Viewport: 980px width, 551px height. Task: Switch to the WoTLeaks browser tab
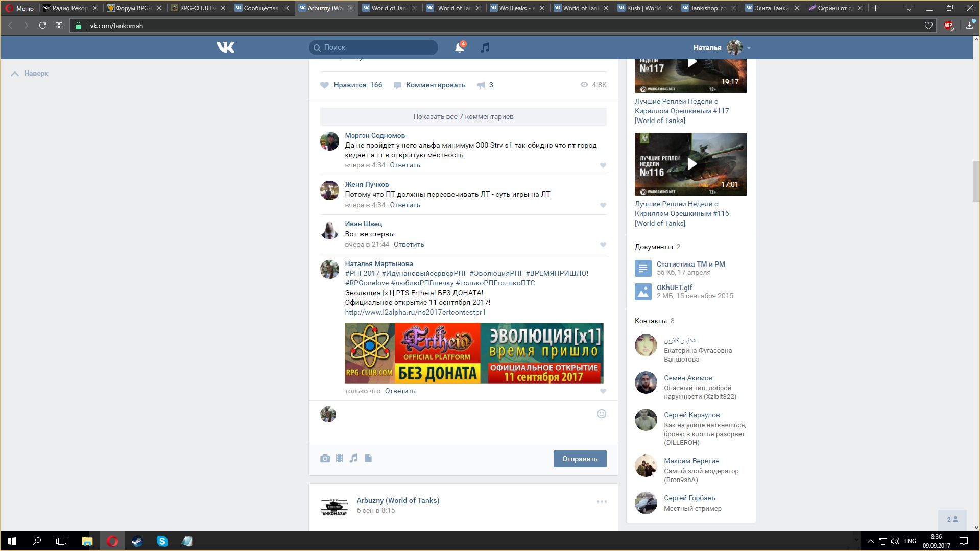tap(517, 8)
